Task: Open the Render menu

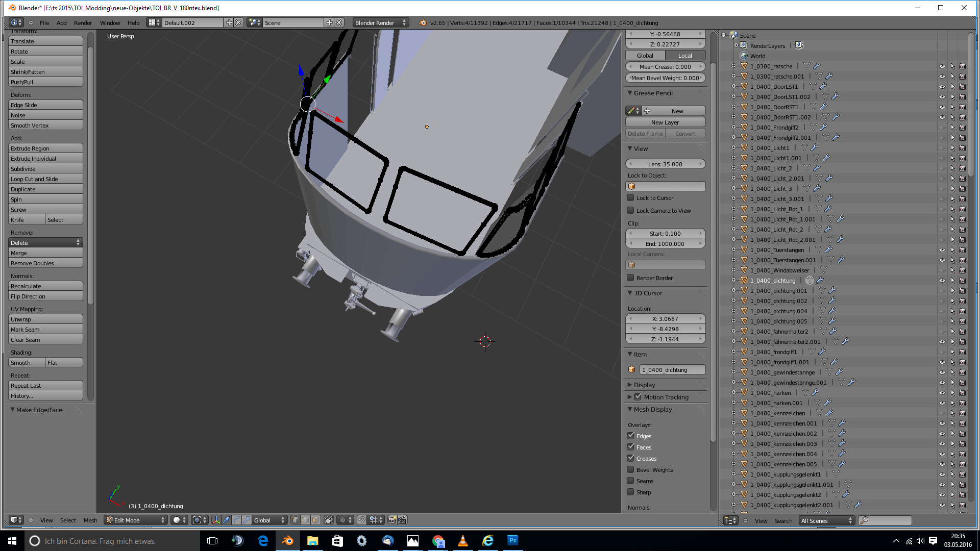Action: [83, 22]
